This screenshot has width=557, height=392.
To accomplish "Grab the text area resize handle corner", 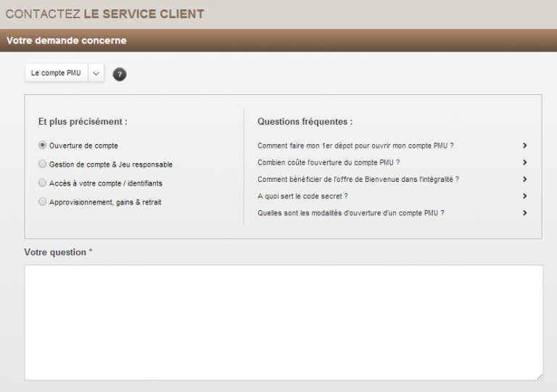I will pos(539,376).
